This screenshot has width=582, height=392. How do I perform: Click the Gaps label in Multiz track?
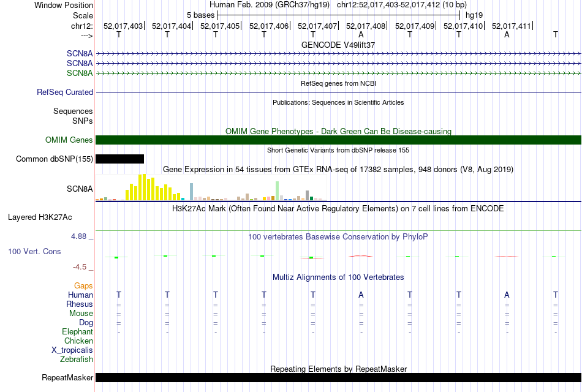[83, 285]
